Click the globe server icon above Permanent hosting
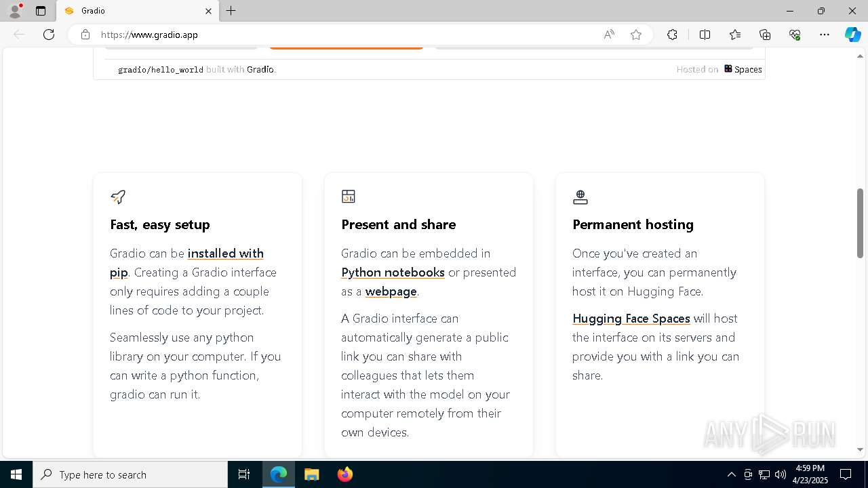This screenshot has width=868, height=488. pos(580,197)
